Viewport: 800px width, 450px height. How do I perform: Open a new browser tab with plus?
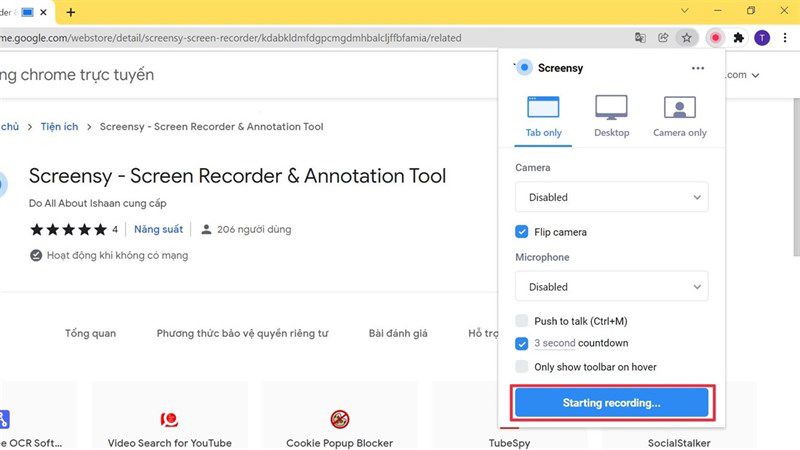click(x=70, y=12)
